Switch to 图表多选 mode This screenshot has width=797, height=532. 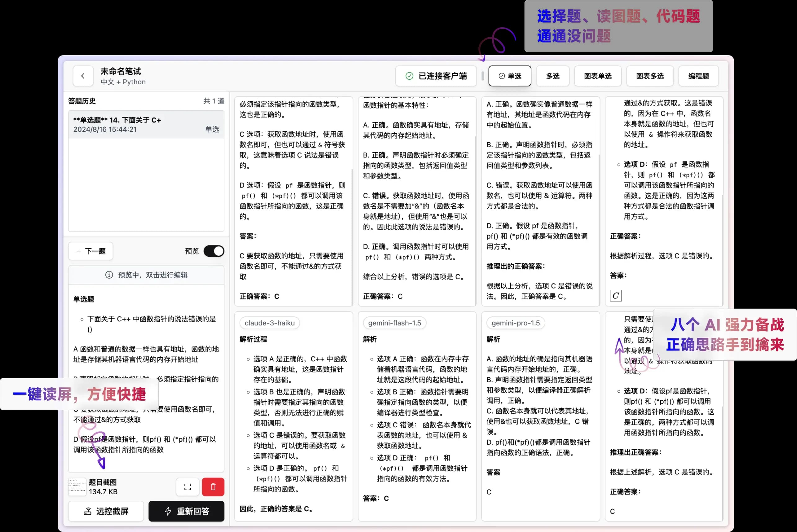point(649,76)
